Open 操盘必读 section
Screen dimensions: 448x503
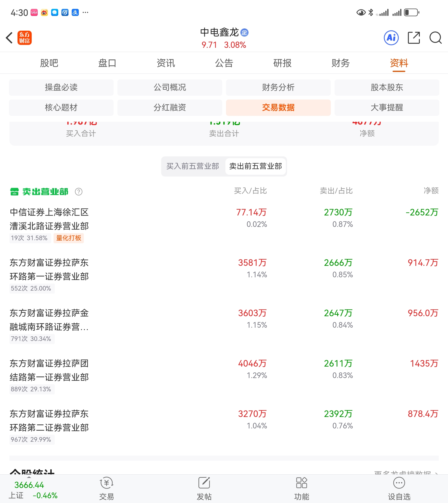pyautogui.click(x=61, y=87)
